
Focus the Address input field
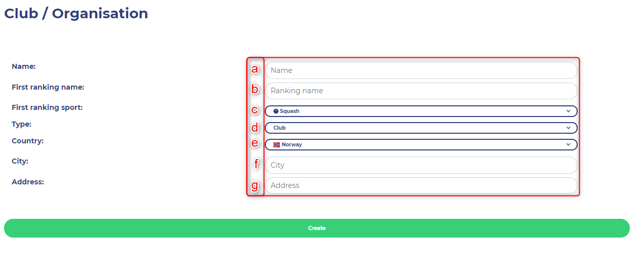click(421, 185)
